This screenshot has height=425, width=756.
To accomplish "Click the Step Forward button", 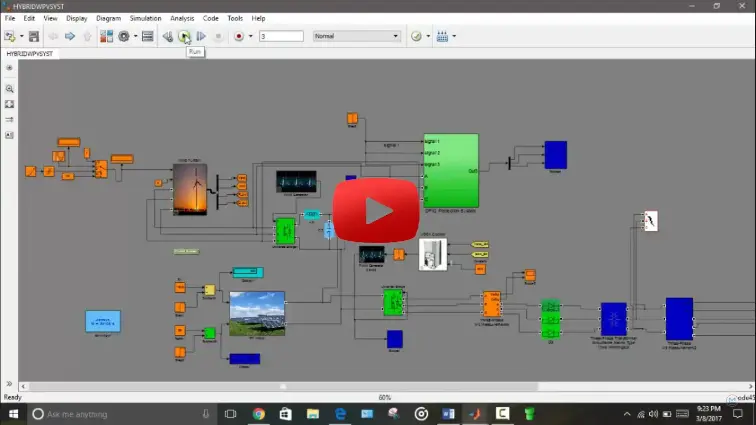I will tap(201, 36).
